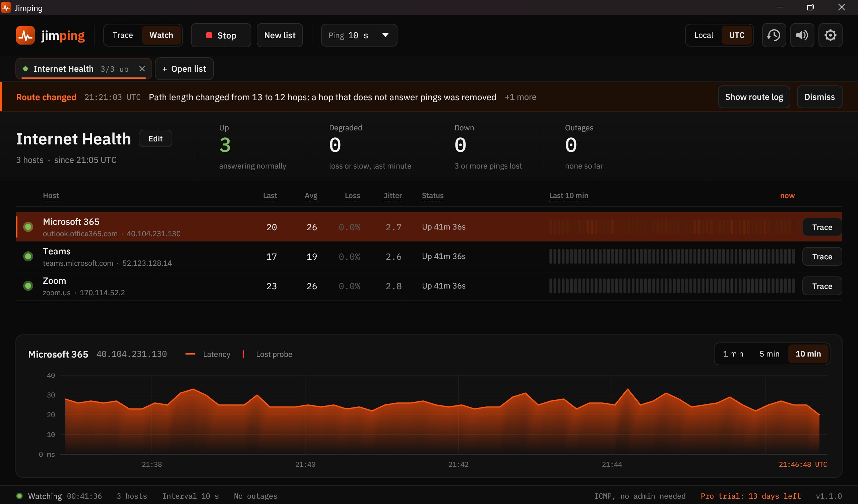Click green status dot for Microsoft 365

click(x=28, y=227)
